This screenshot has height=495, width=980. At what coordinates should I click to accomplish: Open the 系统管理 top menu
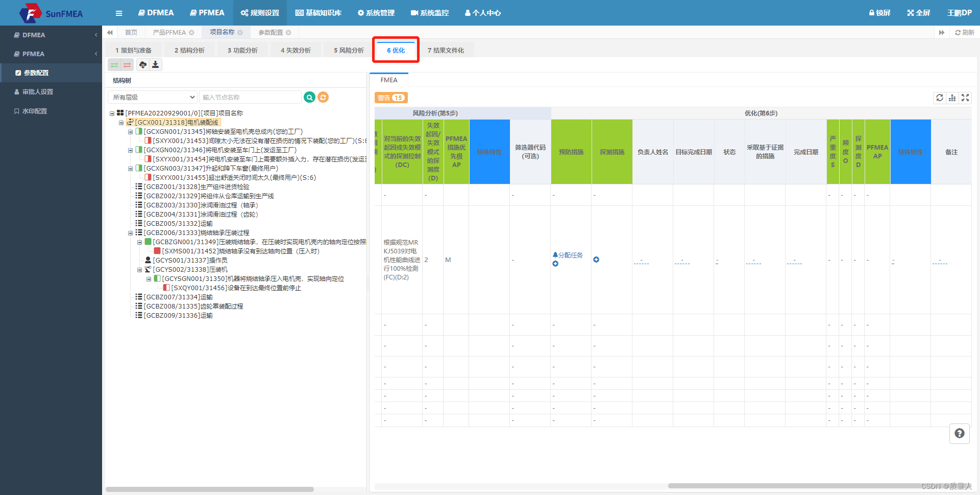coord(376,13)
